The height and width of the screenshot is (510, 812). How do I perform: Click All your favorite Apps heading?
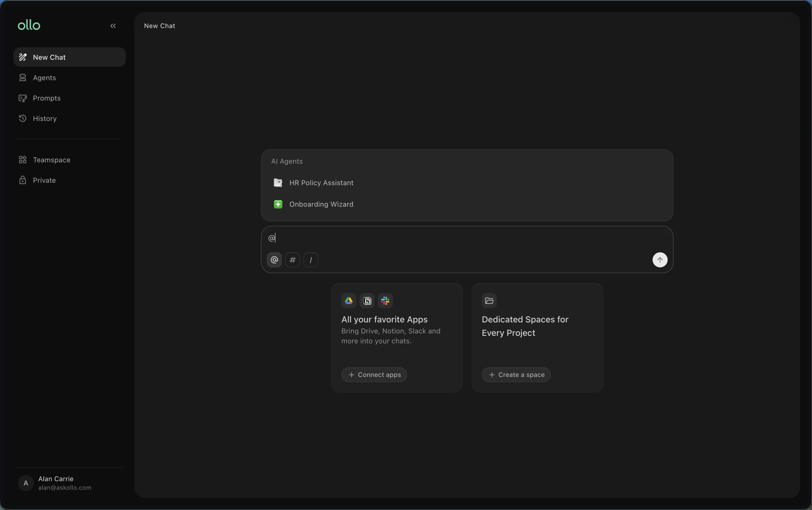point(384,319)
